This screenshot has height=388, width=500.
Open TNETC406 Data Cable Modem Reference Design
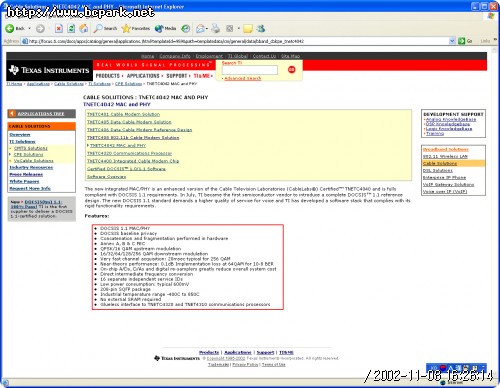pos(139,130)
